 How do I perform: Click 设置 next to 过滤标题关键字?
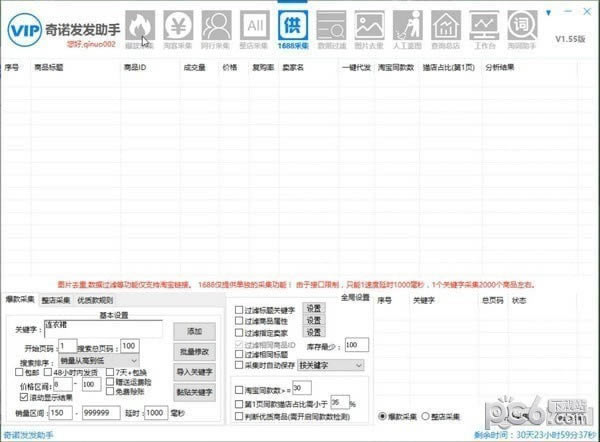[x=314, y=308]
